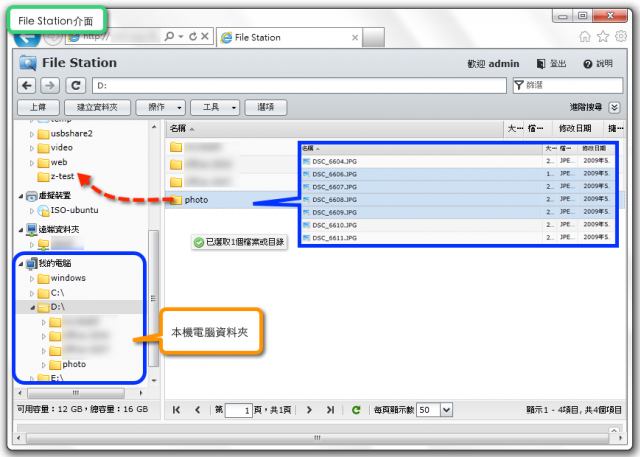640x457 pixels.
Task: Click the 虛擬裝置 virtual drive icon
Action: pyautogui.click(x=31, y=196)
